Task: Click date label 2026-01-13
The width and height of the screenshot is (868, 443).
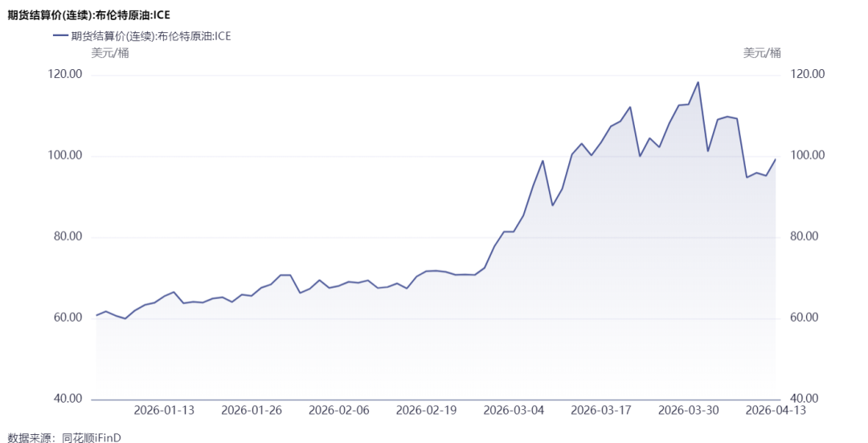Action: coord(165,410)
